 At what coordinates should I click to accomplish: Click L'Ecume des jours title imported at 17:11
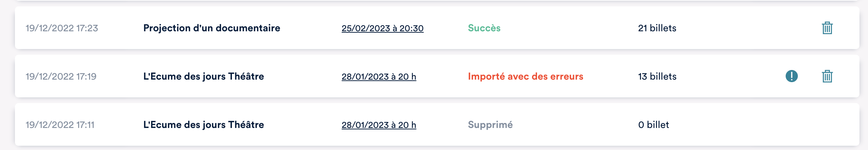pyautogui.click(x=203, y=125)
